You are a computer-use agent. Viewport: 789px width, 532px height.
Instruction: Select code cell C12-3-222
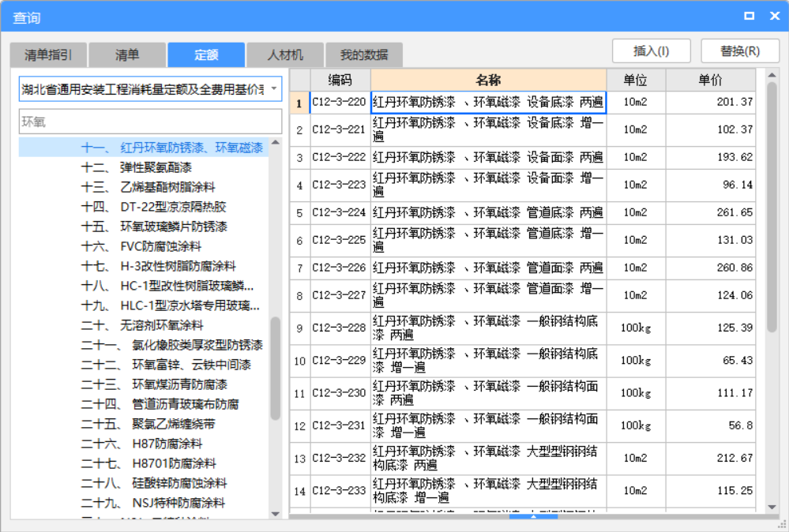point(340,157)
